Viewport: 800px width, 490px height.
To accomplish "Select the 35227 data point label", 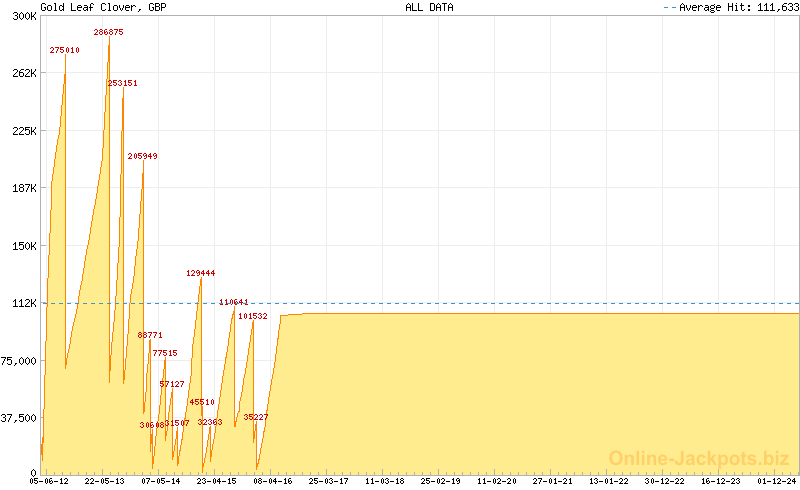I will click(x=255, y=417).
